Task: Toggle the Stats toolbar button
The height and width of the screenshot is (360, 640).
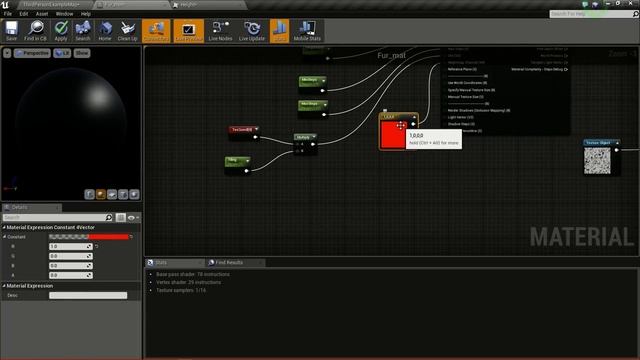Action: click(x=280, y=31)
